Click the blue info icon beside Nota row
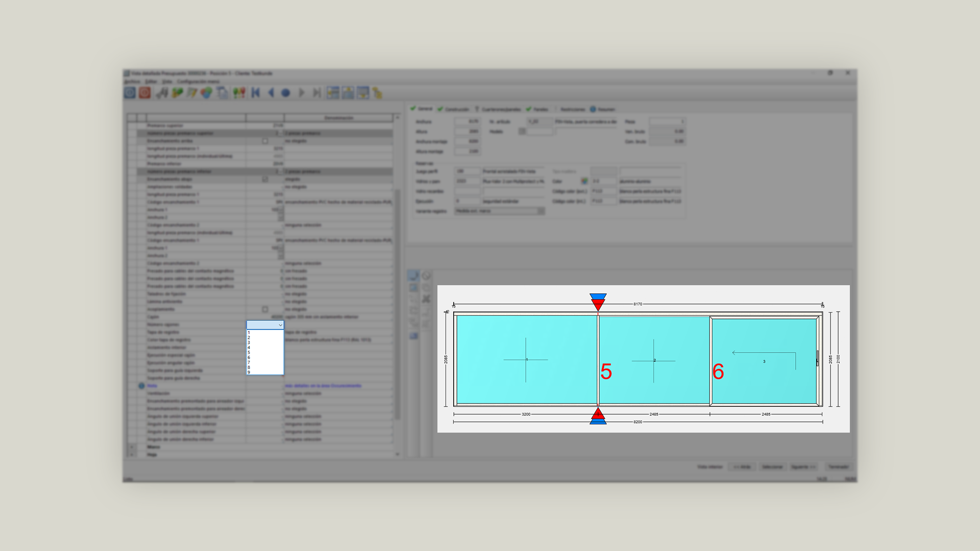The image size is (980, 551). (141, 386)
